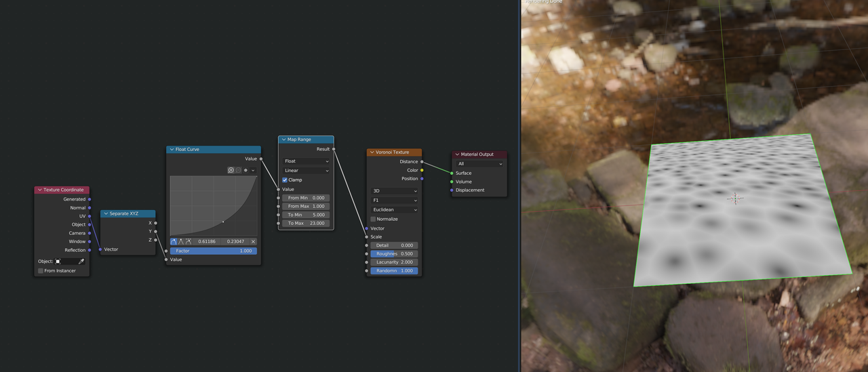Select the control point on the curve
Viewport: 868px width, 372px height.
tap(223, 222)
